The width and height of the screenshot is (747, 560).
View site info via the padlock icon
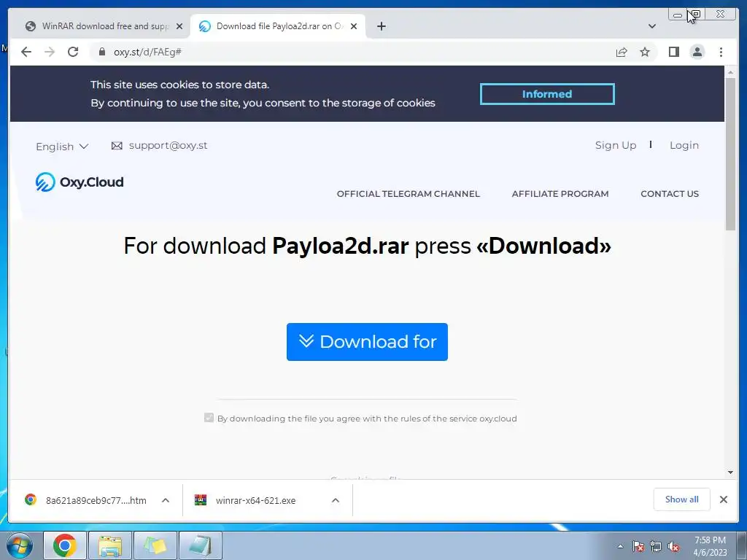(x=102, y=52)
